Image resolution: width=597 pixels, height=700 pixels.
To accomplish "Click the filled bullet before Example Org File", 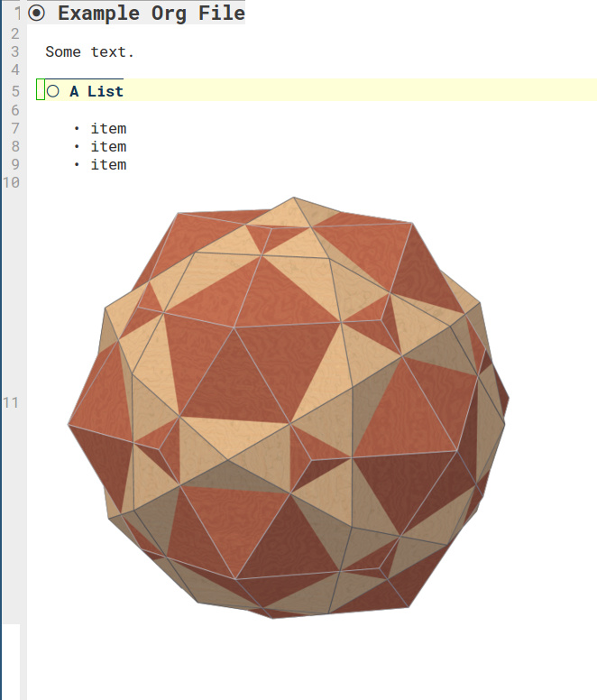I will 37,13.
